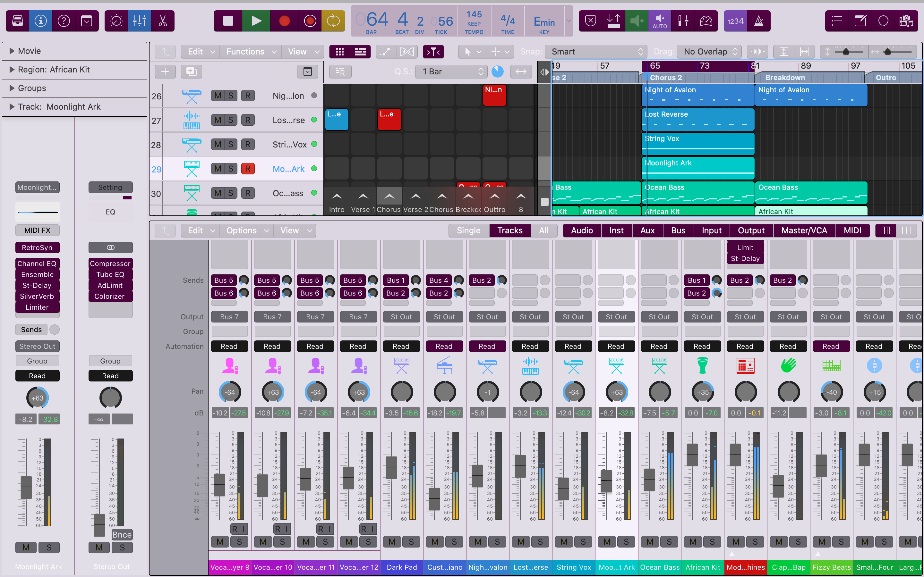Image resolution: width=924 pixels, height=577 pixels.
Task: Open the Mixer from the control bar
Action: tap(139, 21)
